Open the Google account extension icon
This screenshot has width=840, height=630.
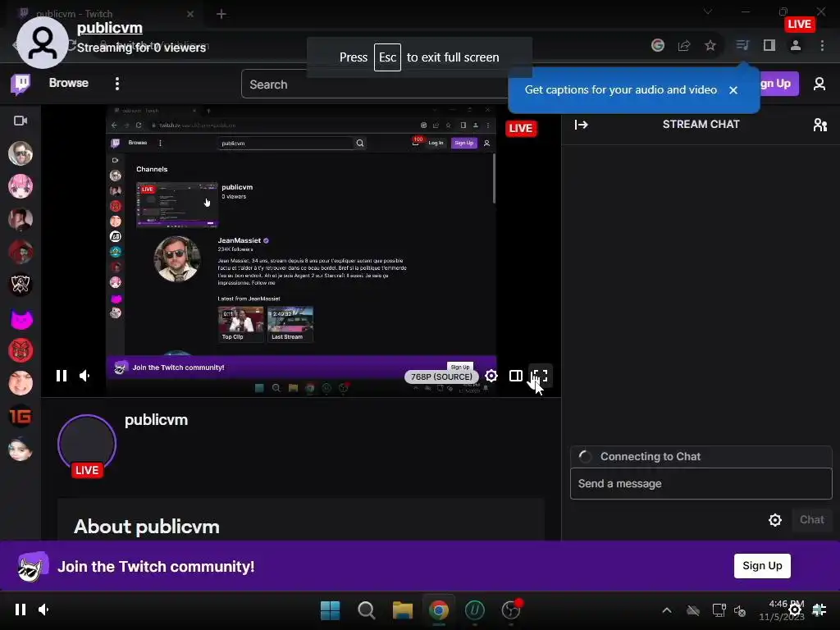coord(658,46)
